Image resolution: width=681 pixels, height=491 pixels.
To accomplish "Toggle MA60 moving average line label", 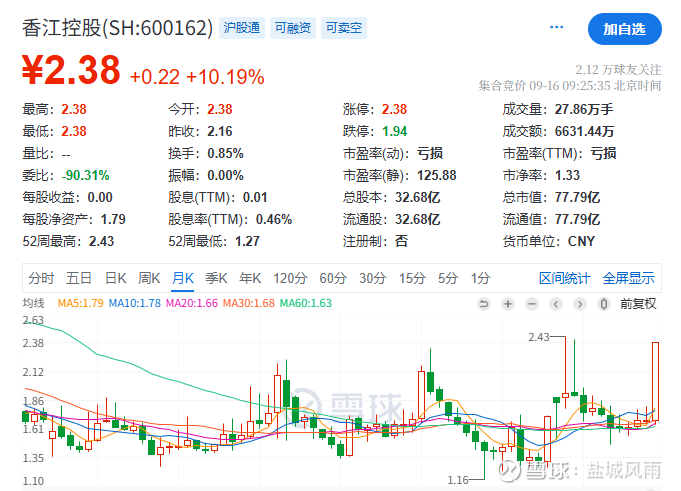I will pyautogui.click(x=306, y=303).
